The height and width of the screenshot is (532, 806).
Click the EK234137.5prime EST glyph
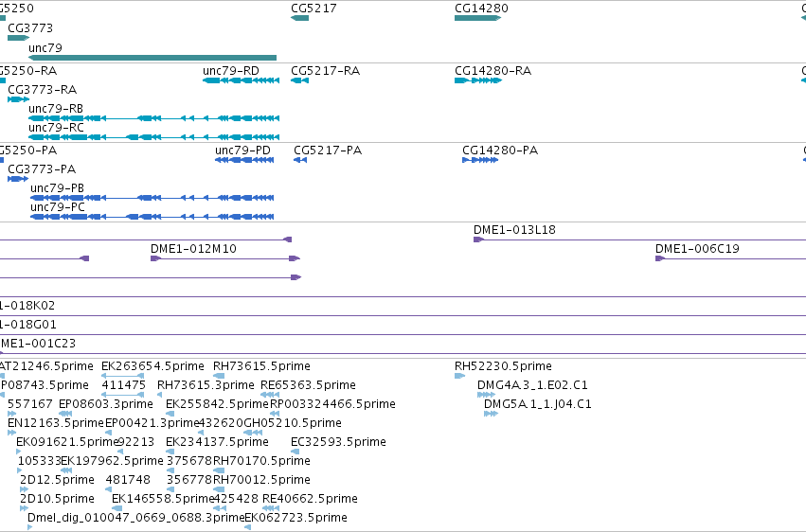[x=170, y=452]
